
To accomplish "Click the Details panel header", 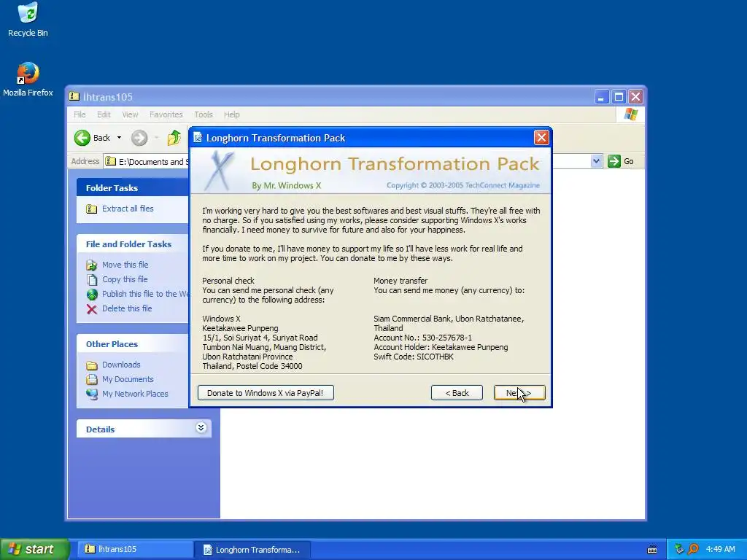I will [144, 429].
